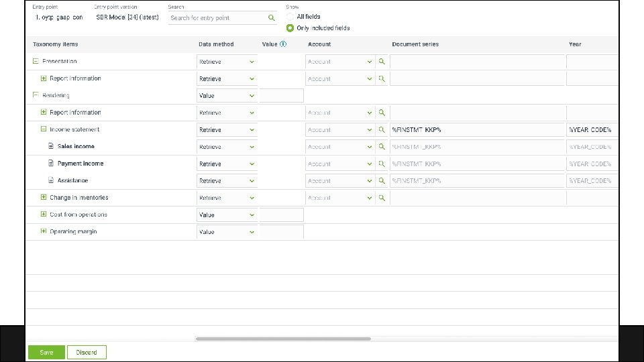Open Data method dropdown for Operating margin
The width and height of the screenshot is (644, 362).
227,232
